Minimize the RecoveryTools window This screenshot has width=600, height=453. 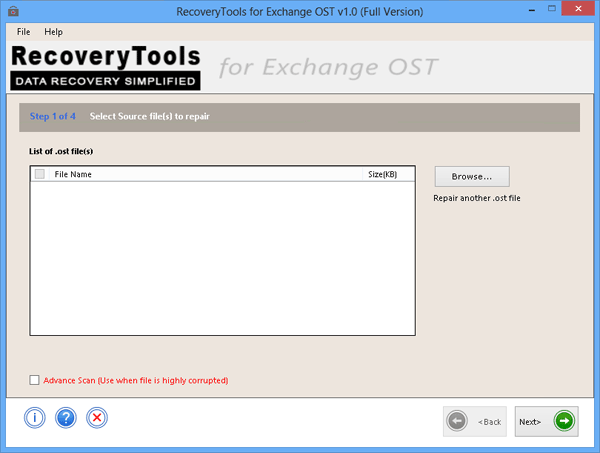[x=532, y=10]
